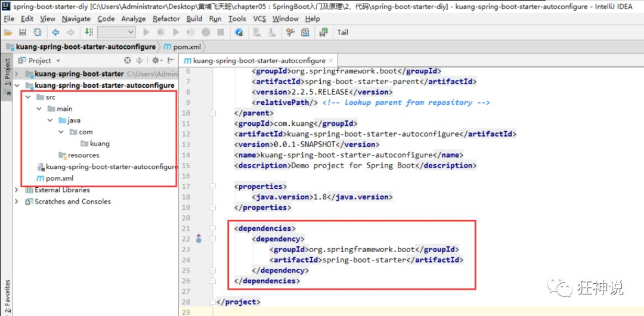Click the Run with Coverage icon
This screenshot has height=316, width=644.
click(176, 32)
